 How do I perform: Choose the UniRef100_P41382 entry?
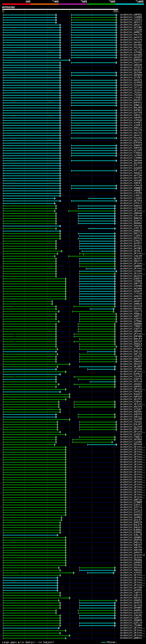pyautogui.click(x=131, y=47)
